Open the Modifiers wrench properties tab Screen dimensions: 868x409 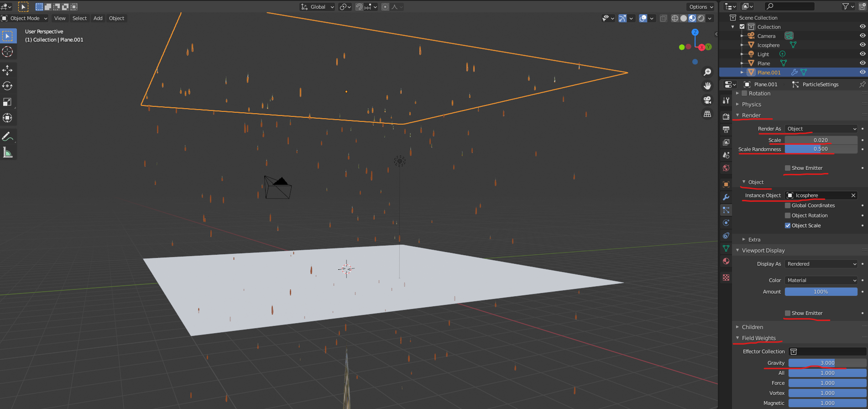pos(726,197)
